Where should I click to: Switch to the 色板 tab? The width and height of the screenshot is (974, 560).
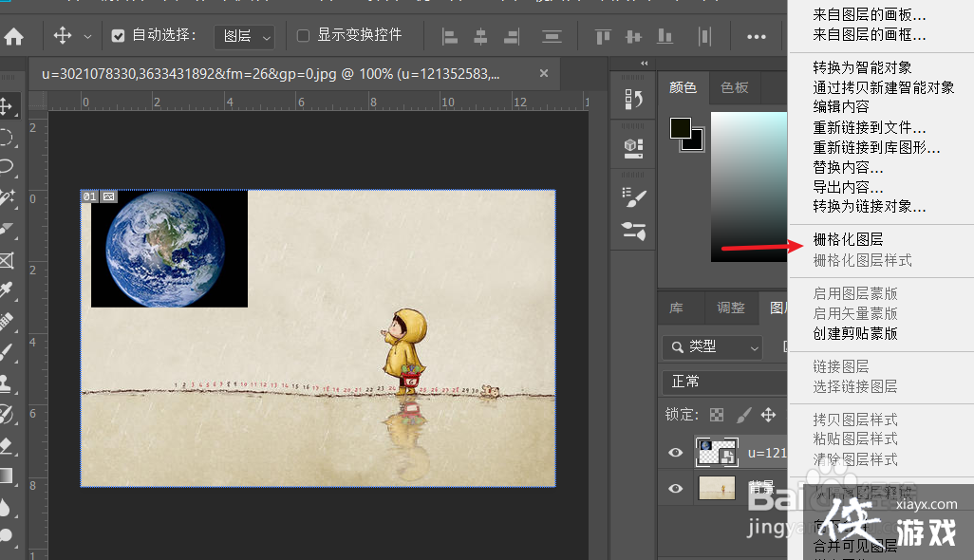pos(734,87)
